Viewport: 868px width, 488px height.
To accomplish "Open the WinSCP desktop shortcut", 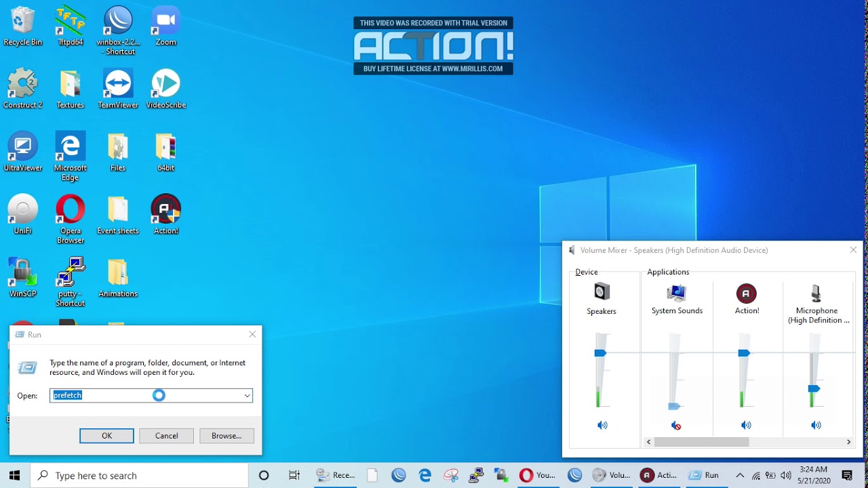I will (22, 278).
